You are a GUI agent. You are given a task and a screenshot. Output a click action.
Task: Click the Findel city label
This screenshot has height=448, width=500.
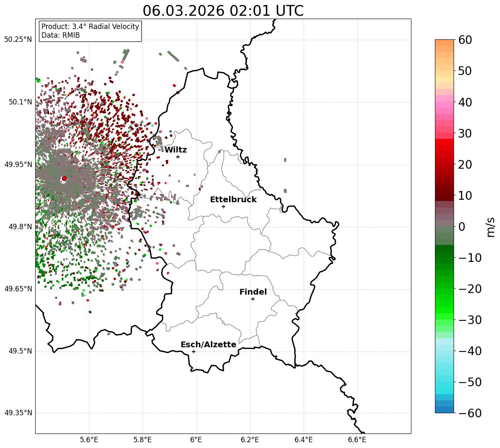[253, 292]
